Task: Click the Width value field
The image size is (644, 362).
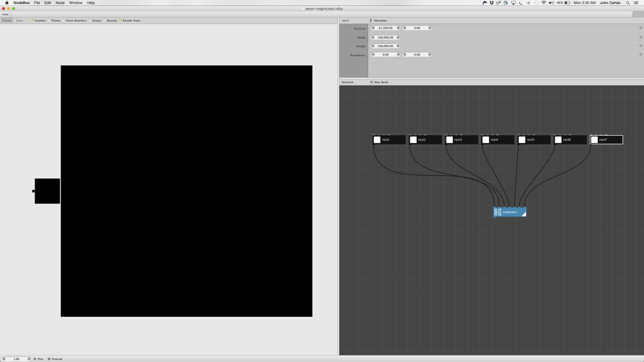Action: (x=386, y=37)
